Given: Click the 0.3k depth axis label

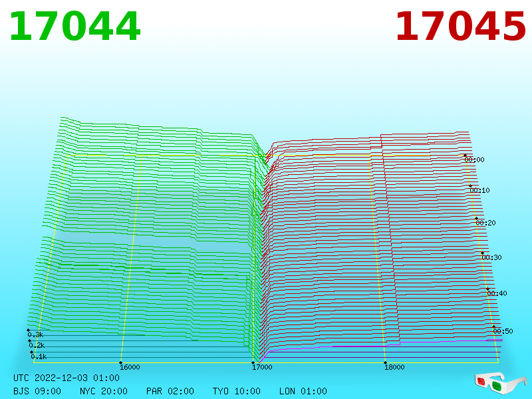Looking at the screenshot, I should [x=35, y=334].
